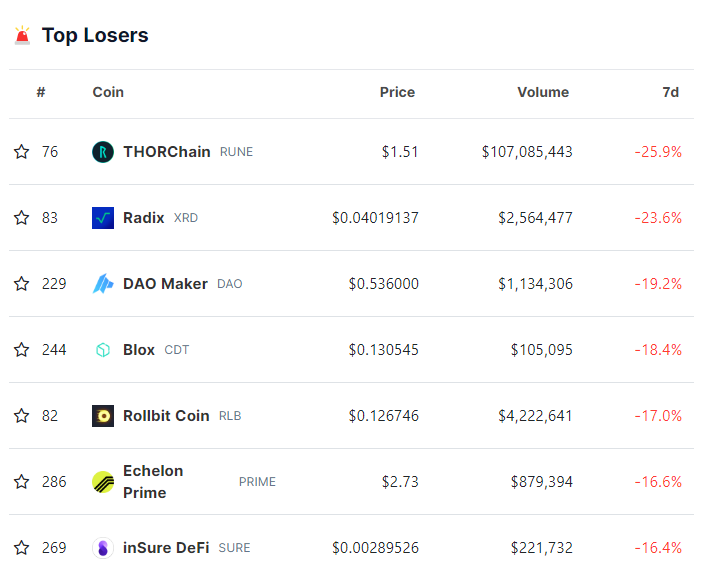Sort the table by Price column
723x579 pixels.
[397, 92]
